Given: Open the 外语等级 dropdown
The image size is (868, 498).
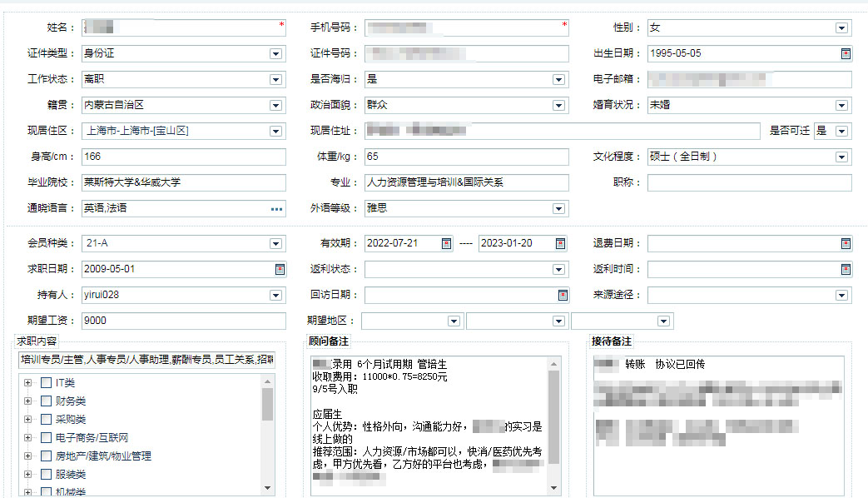Looking at the screenshot, I should click(x=558, y=209).
